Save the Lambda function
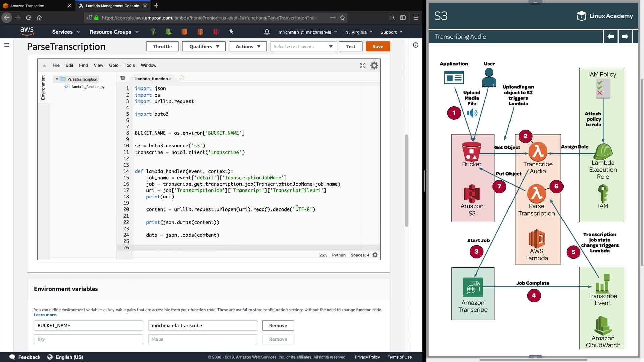 [x=378, y=47]
